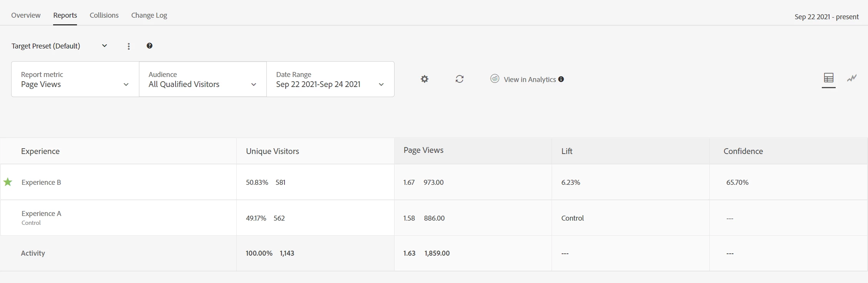Image resolution: width=868 pixels, height=283 pixels.
Task: Select the Experience A row label
Action: (41, 213)
